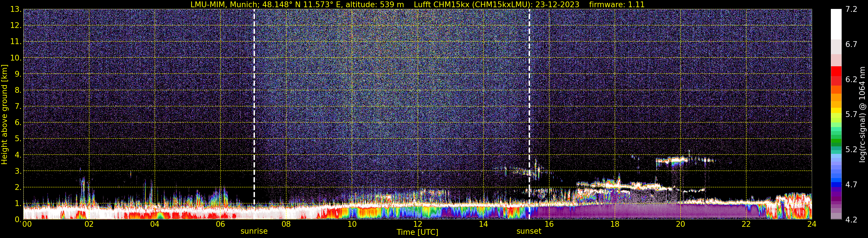Click the time tick label '10'

(x=352, y=224)
